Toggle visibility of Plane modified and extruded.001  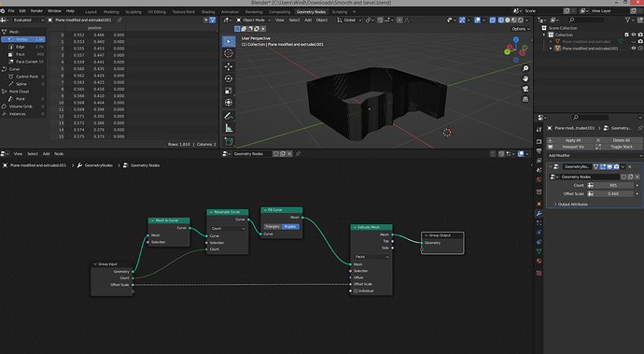(x=634, y=49)
